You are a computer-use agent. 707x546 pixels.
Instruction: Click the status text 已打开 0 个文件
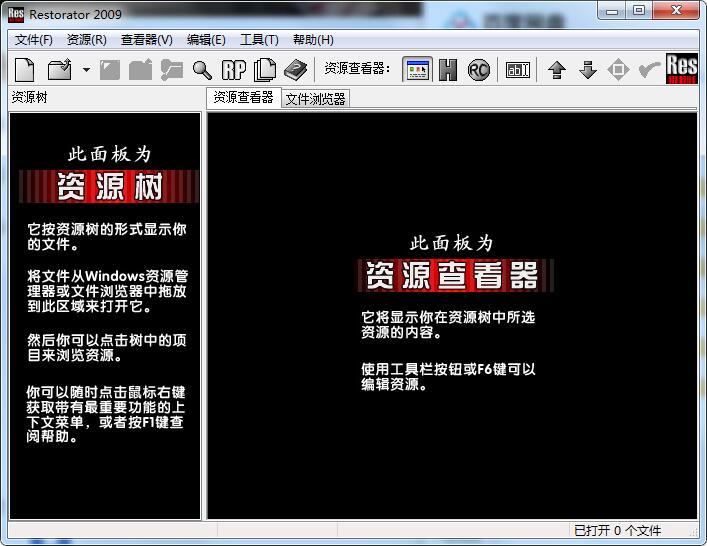pos(617,530)
